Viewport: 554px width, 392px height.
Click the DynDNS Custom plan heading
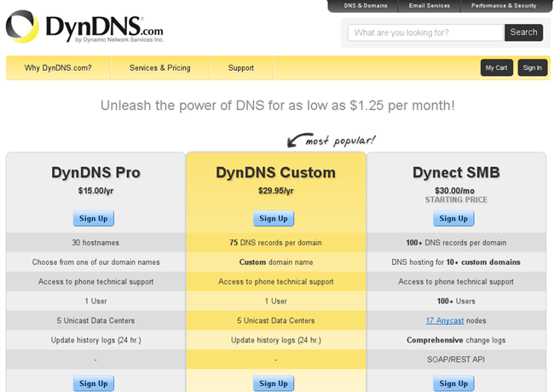(x=275, y=172)
